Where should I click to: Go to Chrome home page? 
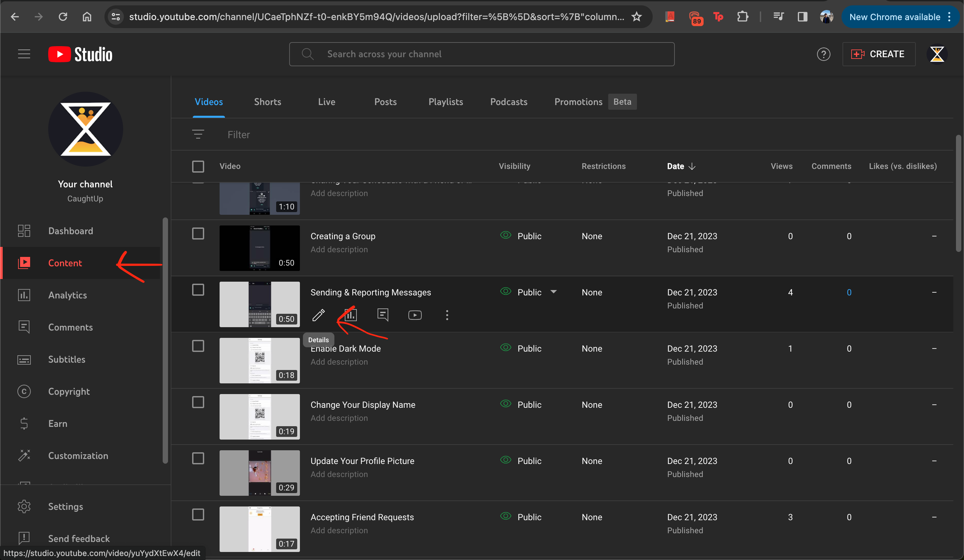point(87,17)
